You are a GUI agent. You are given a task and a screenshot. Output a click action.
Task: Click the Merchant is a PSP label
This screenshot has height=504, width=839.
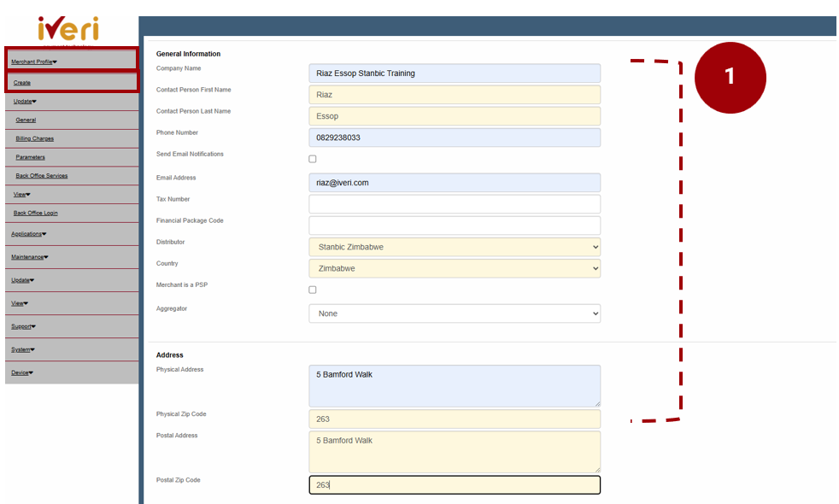point(182,285)
